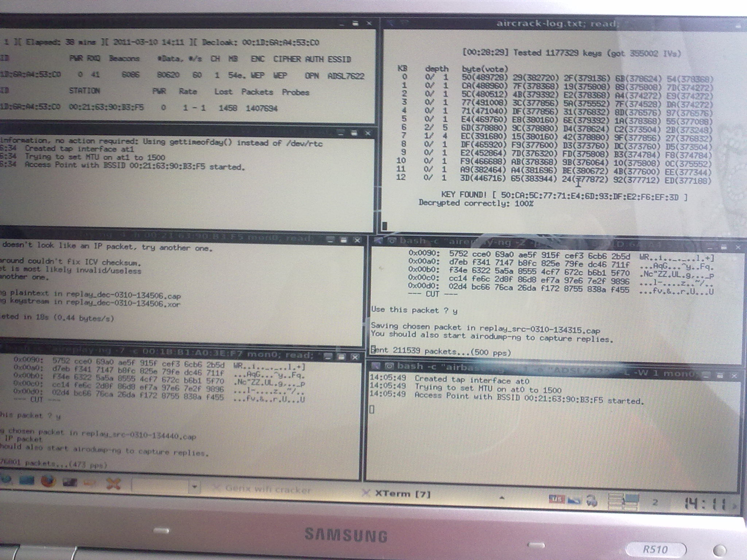This screenshot has width=747, height=560.
Task: Click the red flag icon in the system tray
Action: pyautogui.click(x=557, y=499)
